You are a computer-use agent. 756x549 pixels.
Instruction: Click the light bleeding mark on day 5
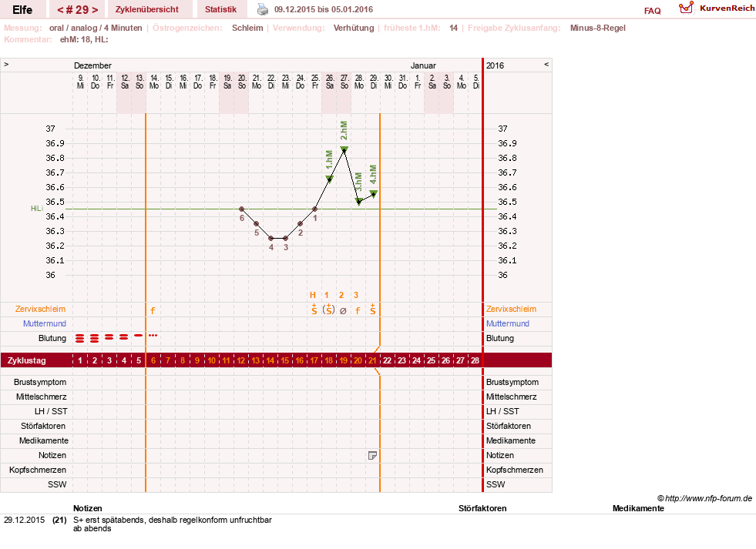139,335
